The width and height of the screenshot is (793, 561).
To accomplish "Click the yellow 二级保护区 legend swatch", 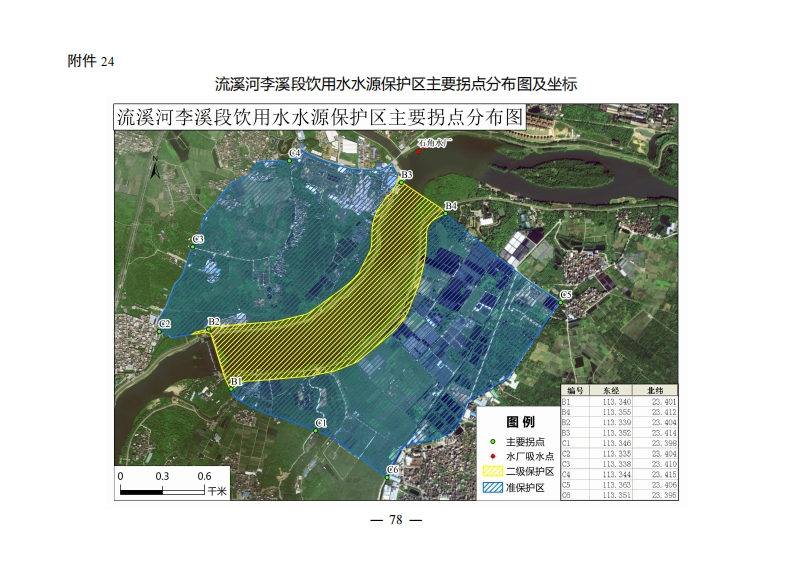I will tap(491, 471).
